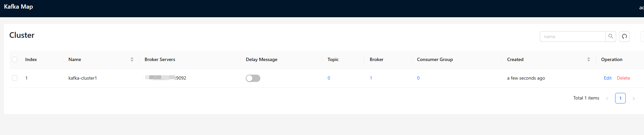Click the Topic column header
This screenshot has height=135, width=644.
333,59
